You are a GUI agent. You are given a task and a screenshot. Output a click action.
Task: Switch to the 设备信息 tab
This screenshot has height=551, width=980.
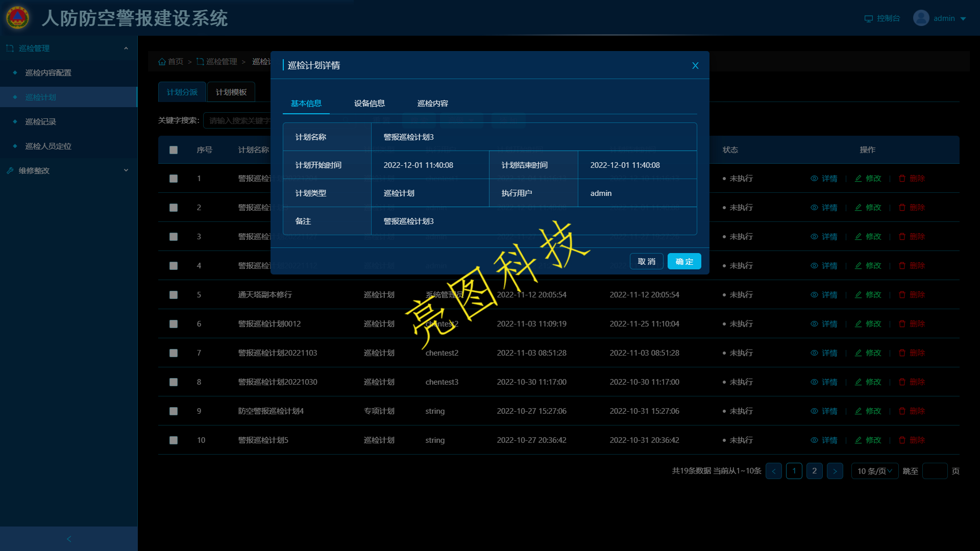click(x=370, y=104)
